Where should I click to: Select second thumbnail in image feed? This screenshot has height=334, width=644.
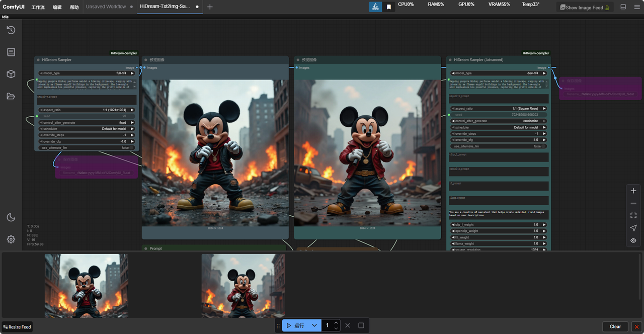tap(243, 286)
